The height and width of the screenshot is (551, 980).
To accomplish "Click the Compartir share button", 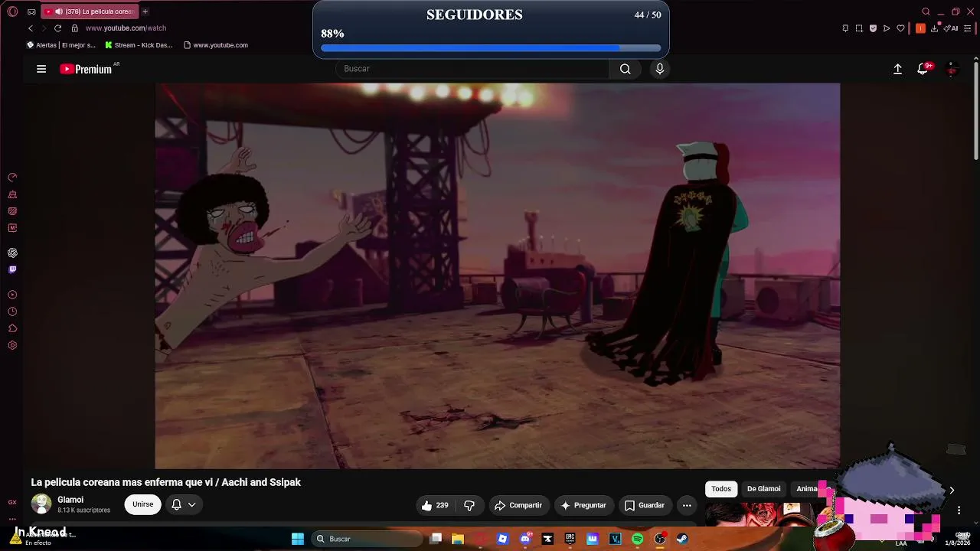I will pyautogui.click(x=518, y=505).
